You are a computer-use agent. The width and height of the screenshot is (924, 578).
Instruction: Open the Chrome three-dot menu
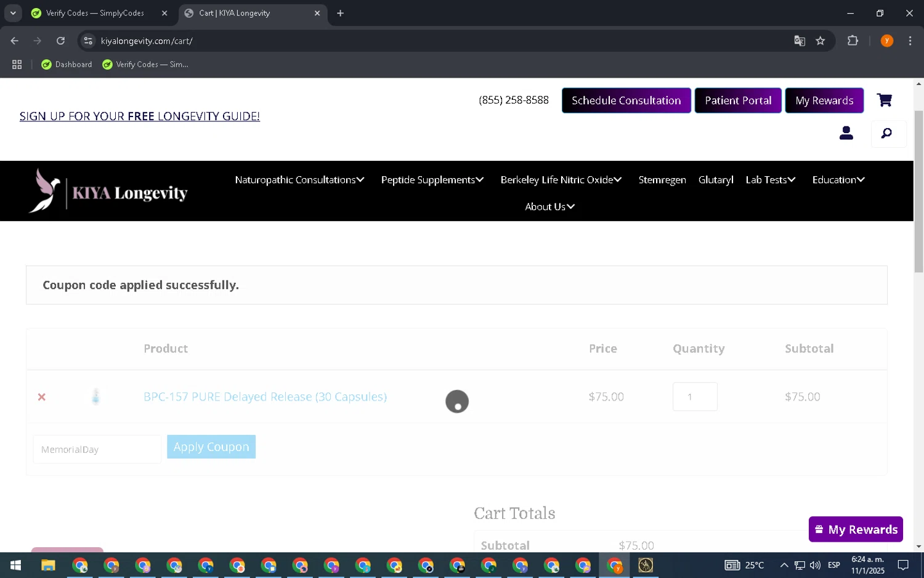coord(910,41)
